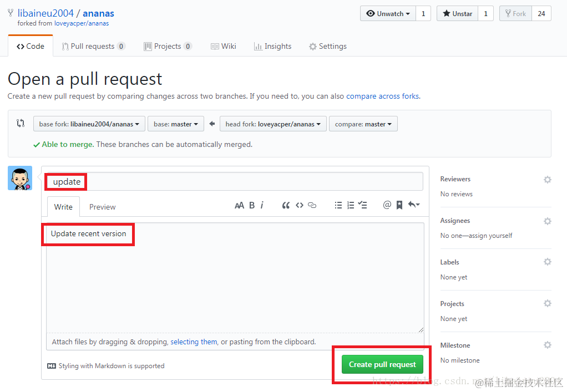Click the Unstar button

click(x=458, y=14)
